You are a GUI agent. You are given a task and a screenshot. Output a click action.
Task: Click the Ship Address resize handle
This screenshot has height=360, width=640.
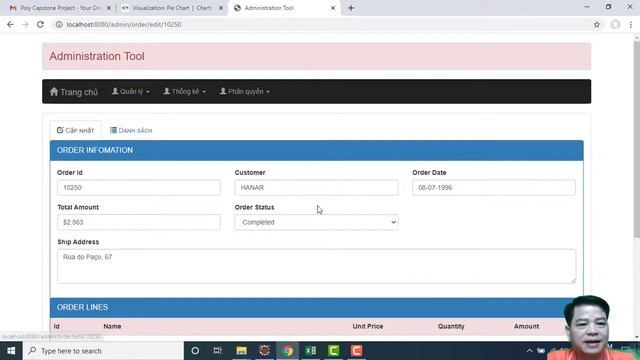click(x=573, y=280)
